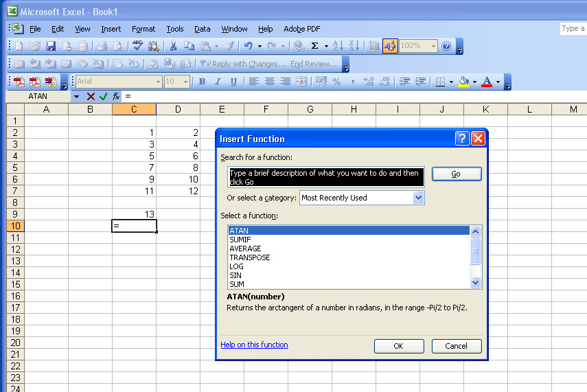Toggle Bold formatting
Viewport: 587px width, 392px height.
pyautogui.click(x=202, y=81)
